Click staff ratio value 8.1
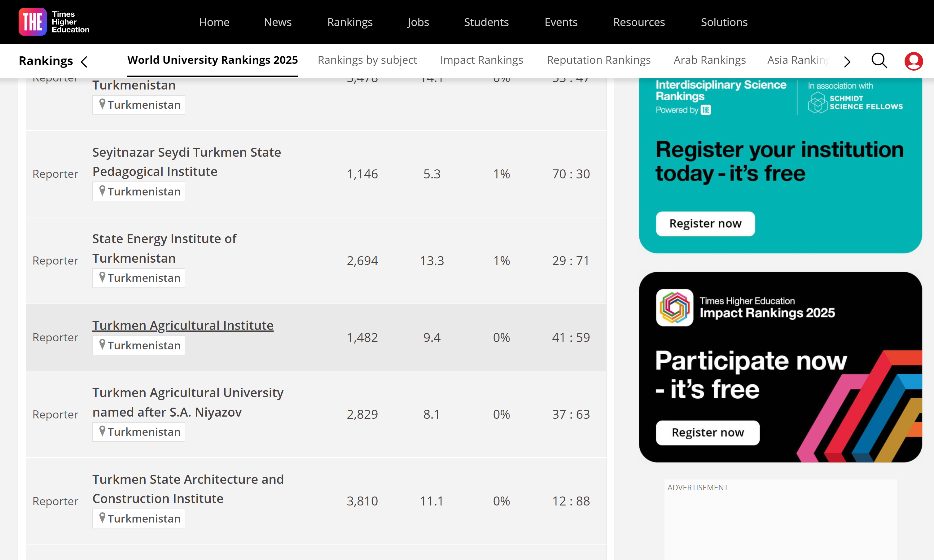 point(432,414)
